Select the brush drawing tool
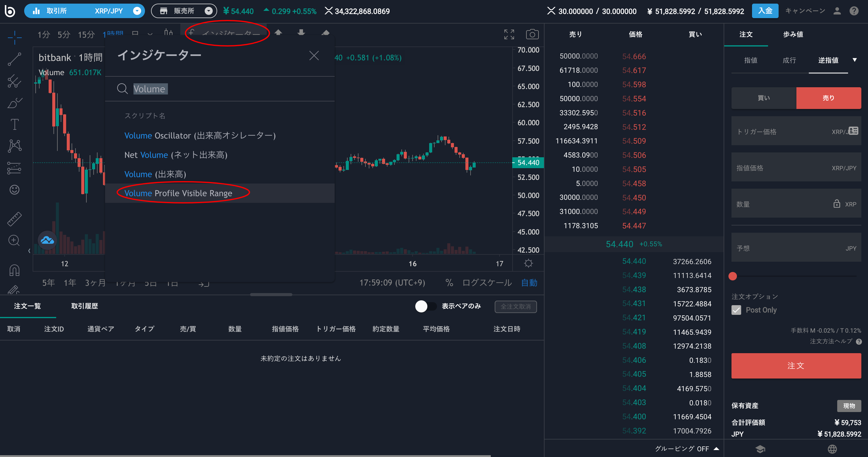The image size is (868, 457). [14, 103]
